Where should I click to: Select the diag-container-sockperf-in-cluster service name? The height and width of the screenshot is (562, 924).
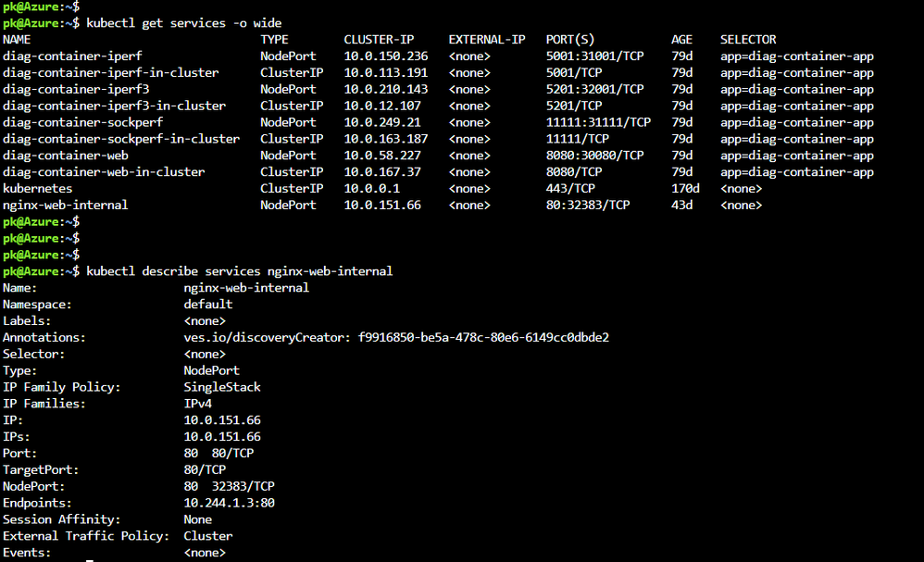[121, 139]
